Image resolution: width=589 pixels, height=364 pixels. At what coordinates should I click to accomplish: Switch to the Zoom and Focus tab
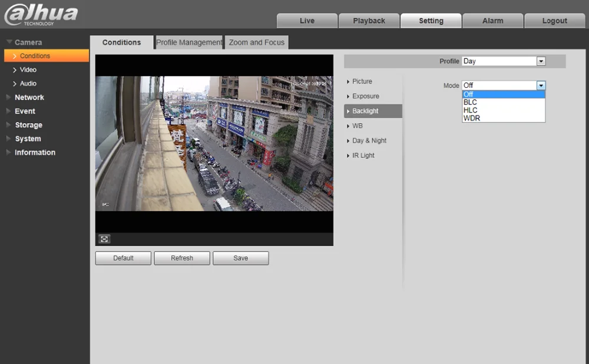click(x=256, y=42)
